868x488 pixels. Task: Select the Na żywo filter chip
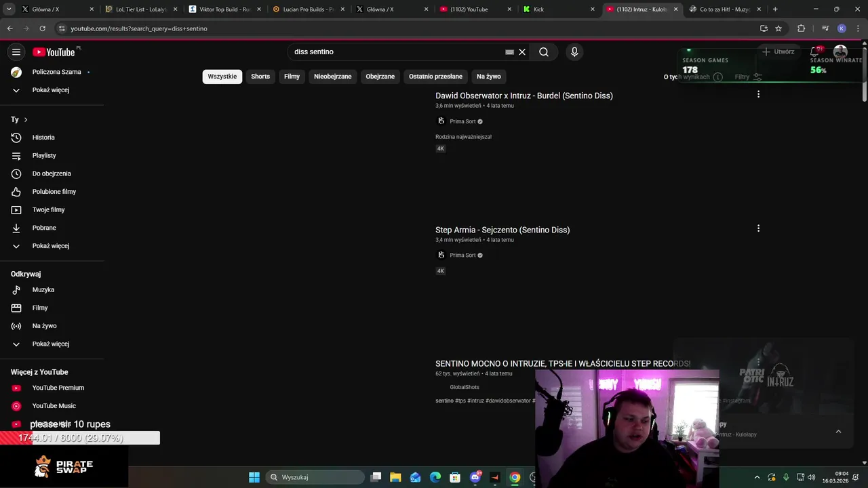[489, 77]
